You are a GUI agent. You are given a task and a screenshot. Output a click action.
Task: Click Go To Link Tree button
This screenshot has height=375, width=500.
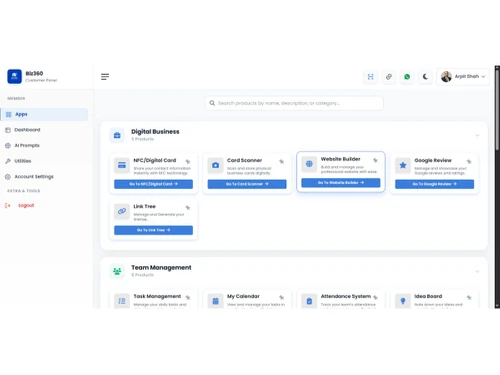[153, 230]
